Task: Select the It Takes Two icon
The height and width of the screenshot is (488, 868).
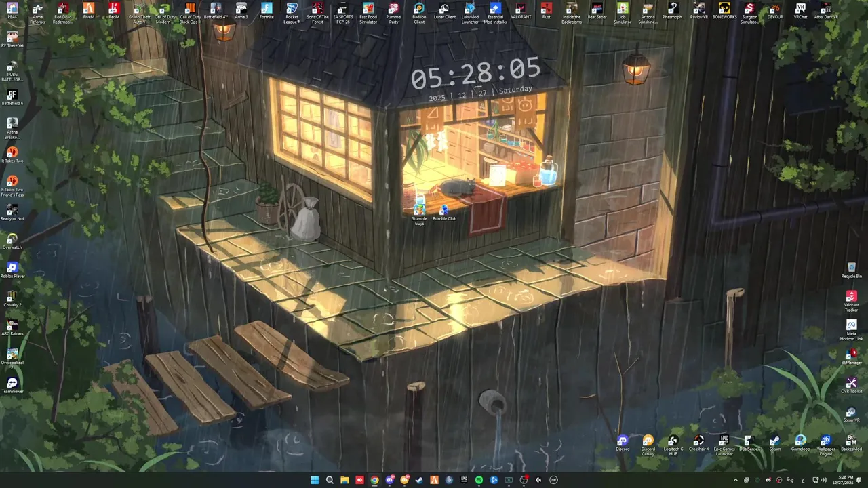Action: point(12,155)
